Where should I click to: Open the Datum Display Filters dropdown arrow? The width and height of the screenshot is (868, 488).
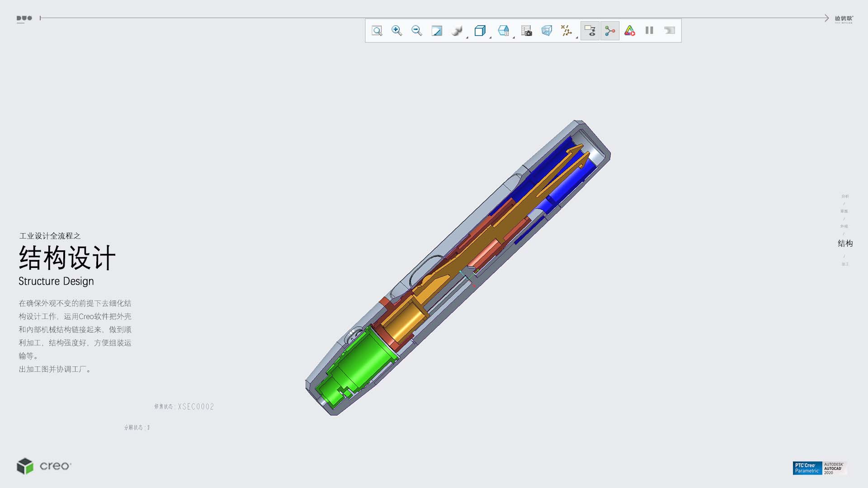tap(577, 37)
